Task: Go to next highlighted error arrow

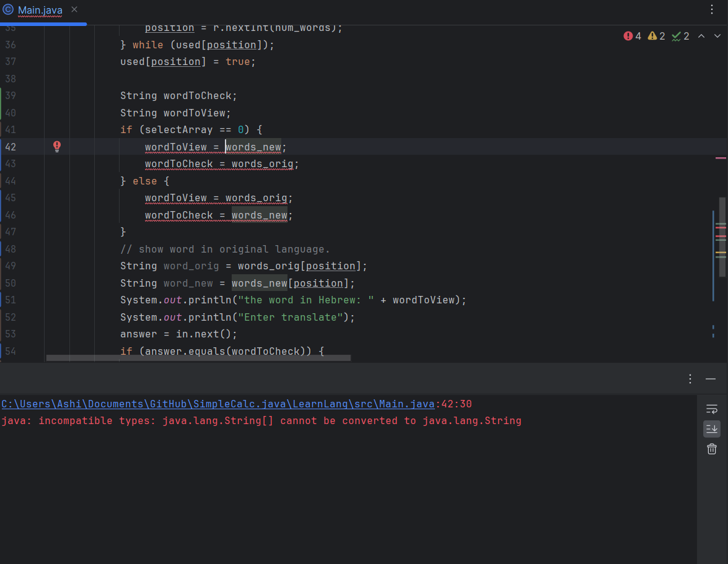Action: [x=716, y=37]
